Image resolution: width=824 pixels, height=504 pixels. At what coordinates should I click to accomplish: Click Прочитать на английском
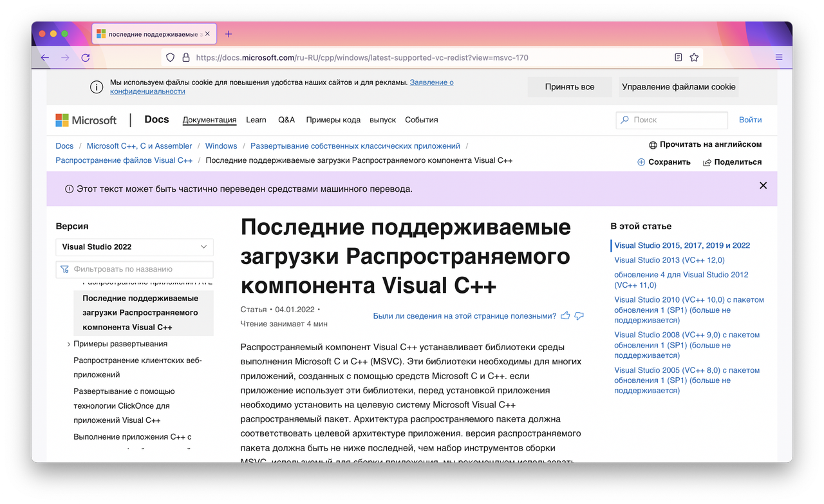[705, 145]
